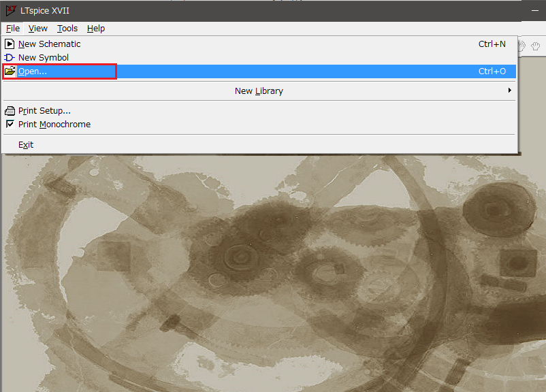Choose Exit from the File menu
This screenshot has height=392, width=546.
(259, 144)
